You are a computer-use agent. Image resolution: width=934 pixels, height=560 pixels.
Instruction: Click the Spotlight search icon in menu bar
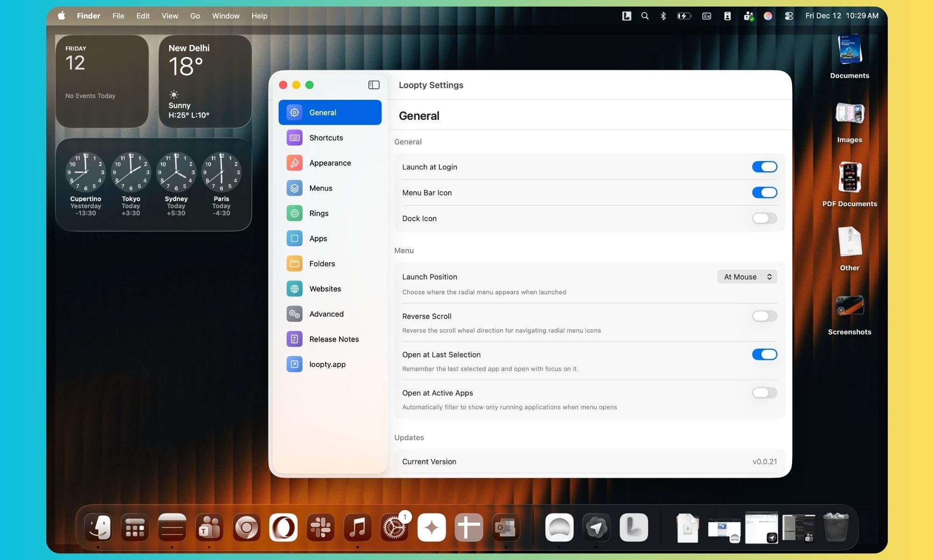click(x=644, y=15)
